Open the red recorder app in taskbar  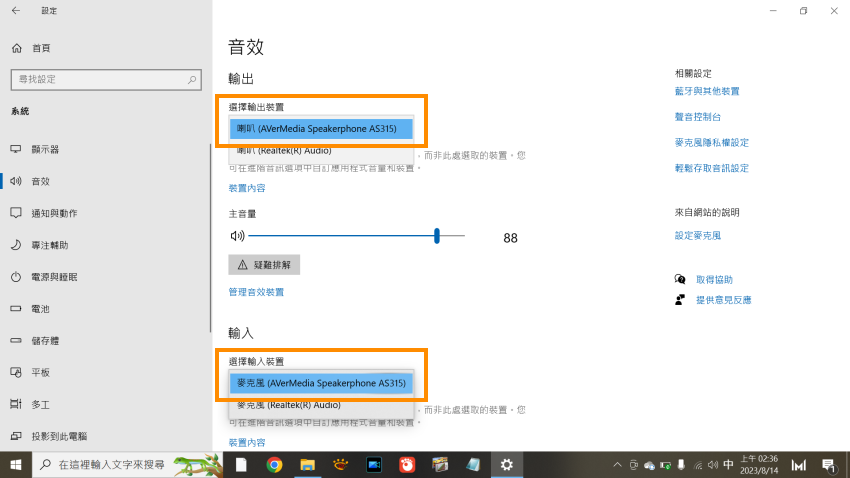[407, 465]
